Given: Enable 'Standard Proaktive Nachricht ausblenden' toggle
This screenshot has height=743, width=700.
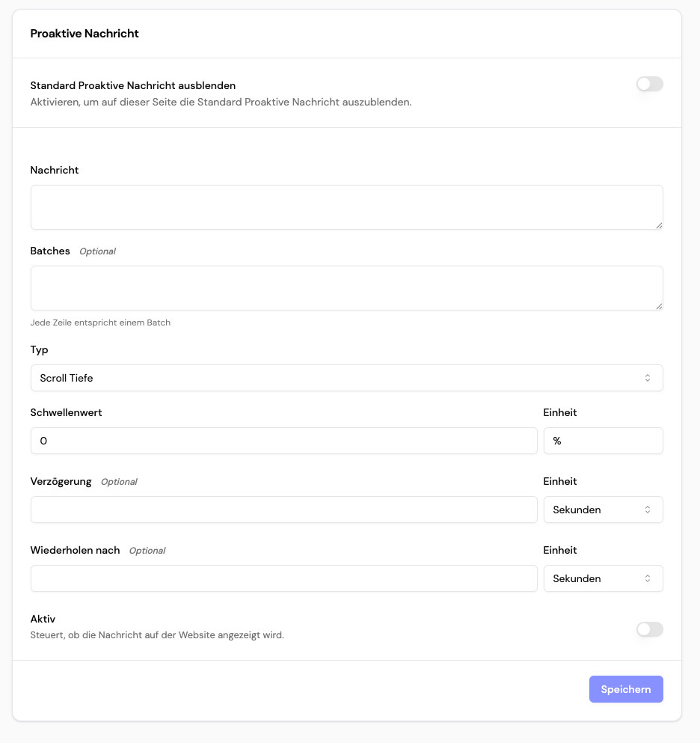Looking at the screenshot, I should click(x=649, y=84).
